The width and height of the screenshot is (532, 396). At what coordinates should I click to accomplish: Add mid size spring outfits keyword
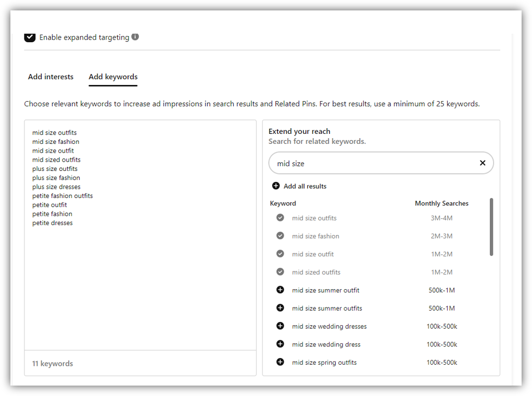pyautogui.click(x=280, y=362)
